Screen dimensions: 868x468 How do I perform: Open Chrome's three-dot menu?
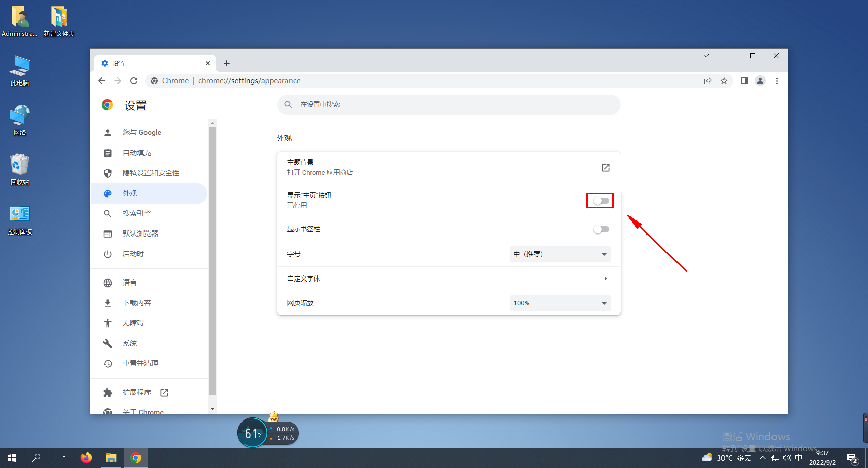(777, 81)
